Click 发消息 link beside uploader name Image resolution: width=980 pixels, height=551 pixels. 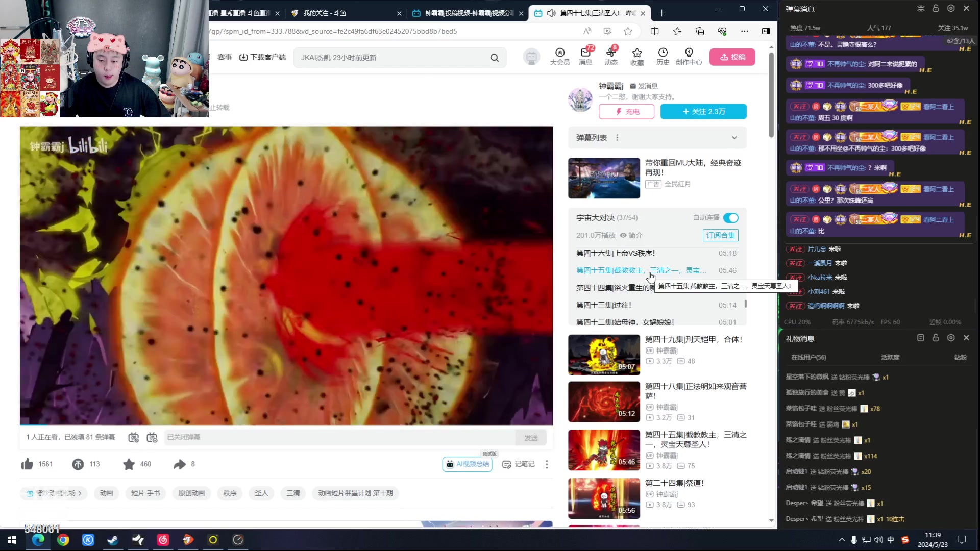pos(644,86)
